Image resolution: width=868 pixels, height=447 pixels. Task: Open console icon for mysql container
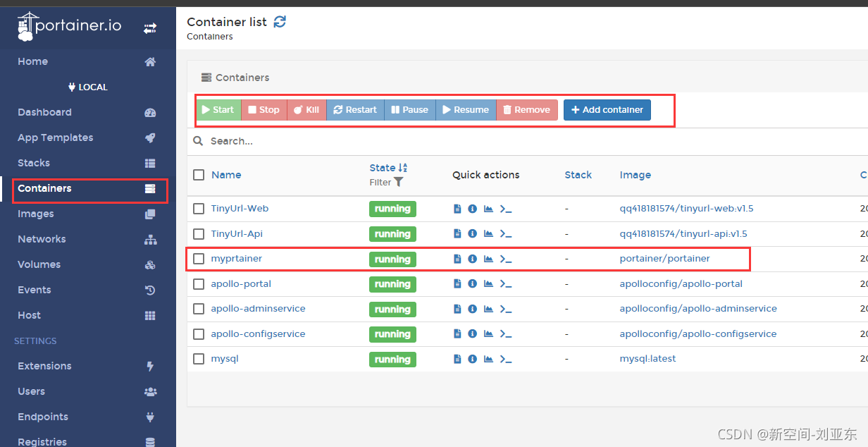click(x=505, y=359)
